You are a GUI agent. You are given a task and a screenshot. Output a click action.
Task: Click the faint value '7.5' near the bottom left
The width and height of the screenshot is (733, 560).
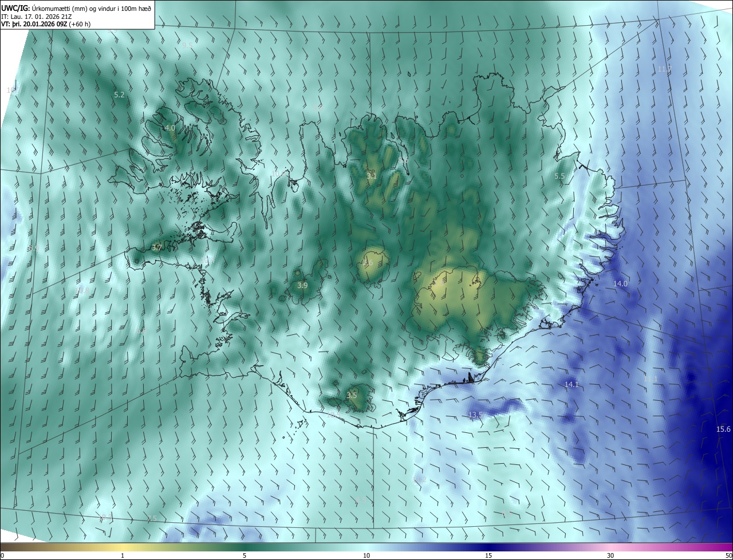(151, 519)
